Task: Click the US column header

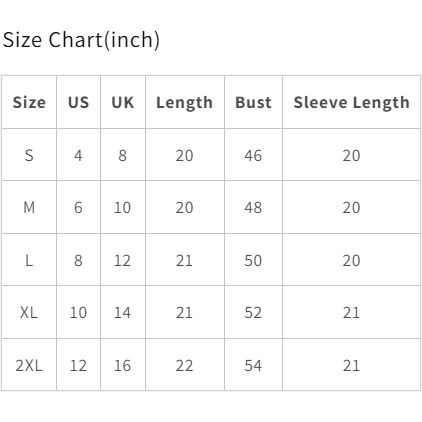Action: click(78, 102)
